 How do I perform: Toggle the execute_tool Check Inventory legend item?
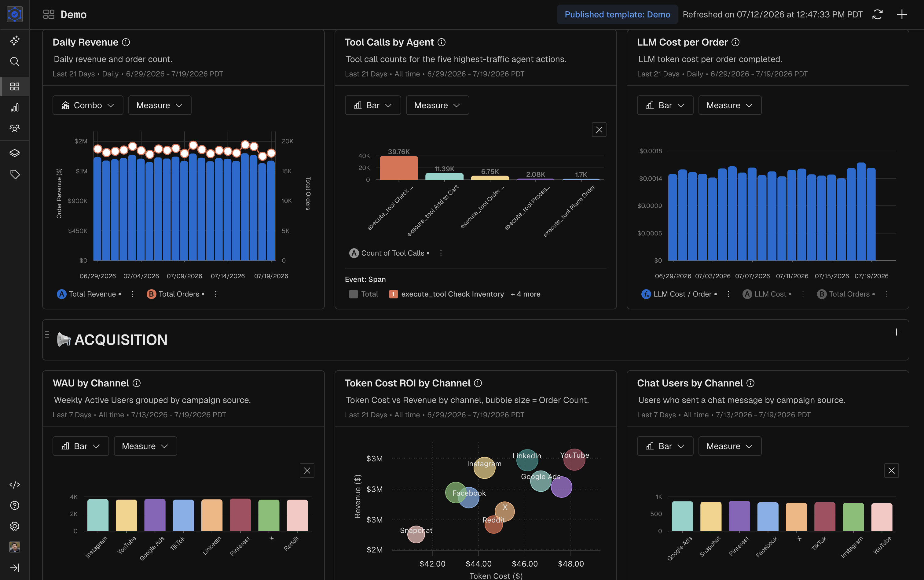tap(446, 294)
